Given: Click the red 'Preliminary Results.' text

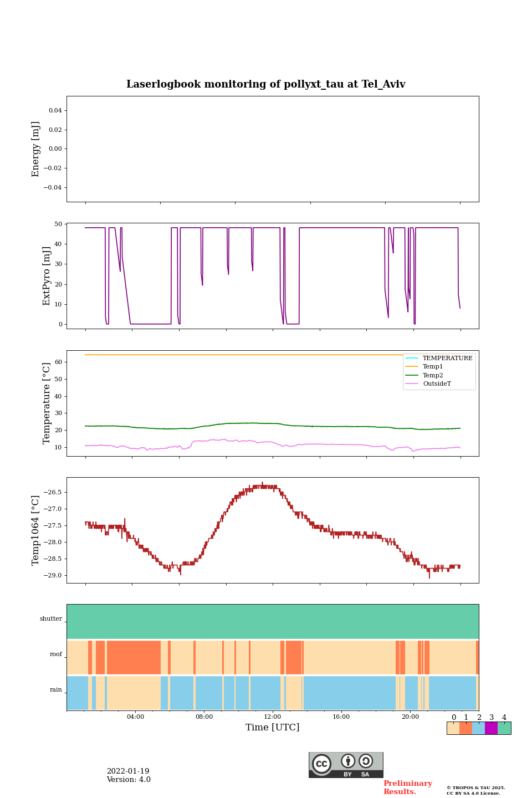Looking at the screenshot, I should click(x=407, y=787).
